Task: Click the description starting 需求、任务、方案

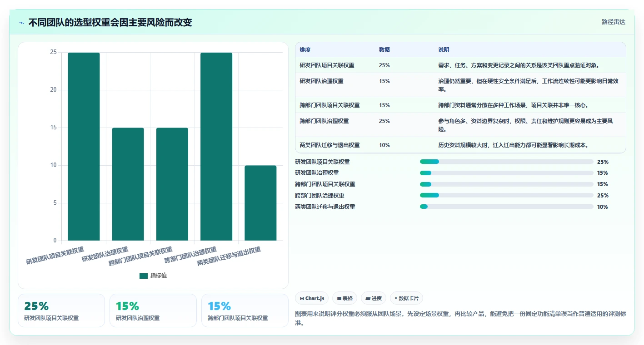Action: coord(519,65)
